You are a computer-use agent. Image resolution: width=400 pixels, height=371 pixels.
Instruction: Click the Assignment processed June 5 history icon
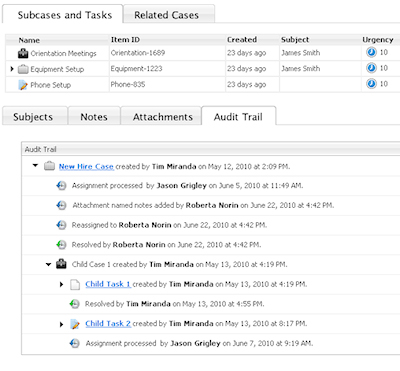tap(61, 185)
